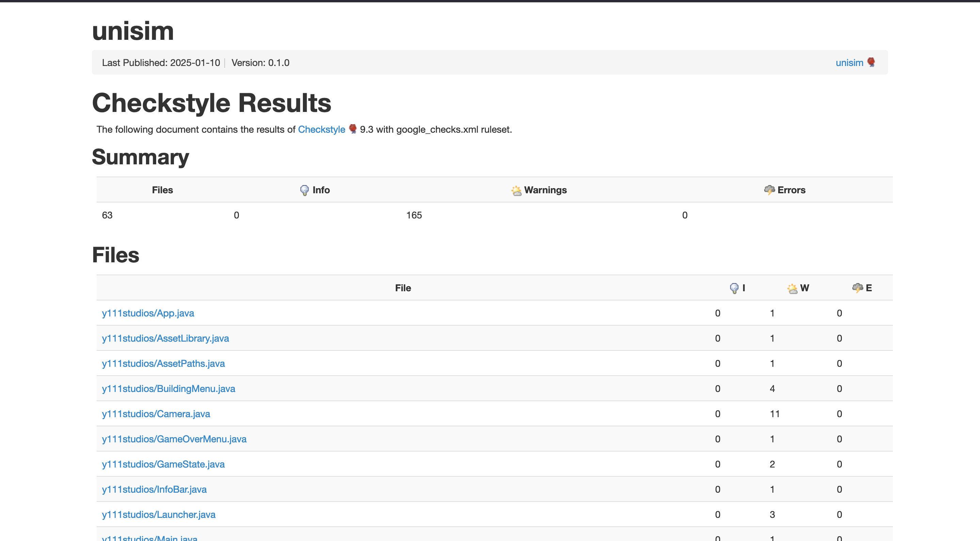Jump to y111studios/GameState.java results
Screen dimensions: 980x541
point(163,464)
